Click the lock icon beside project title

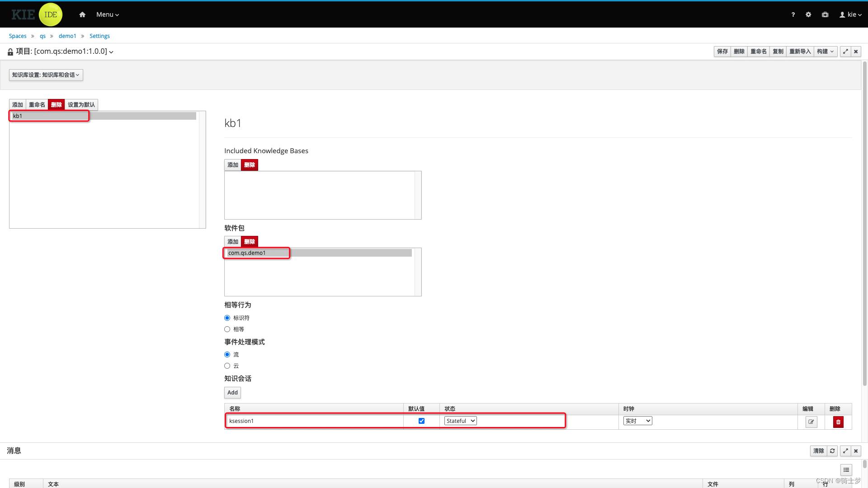point(10,52)
